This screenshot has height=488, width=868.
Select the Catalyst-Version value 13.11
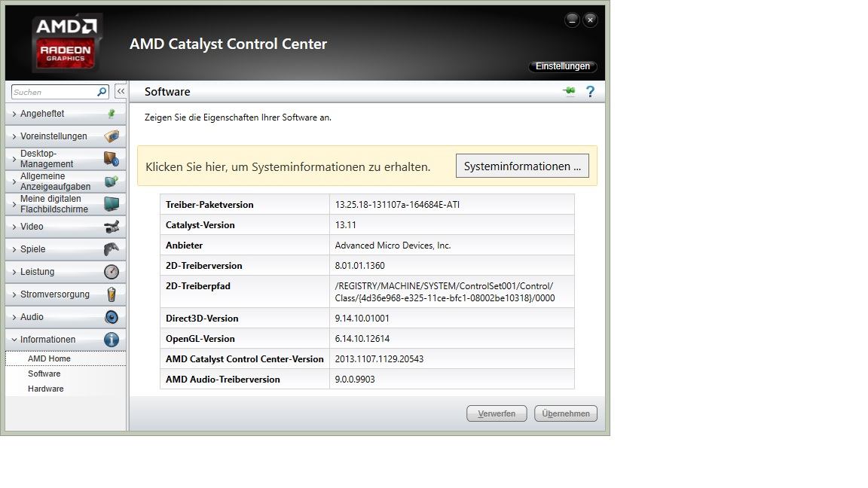pyautogui.click(x=345, y=225)
